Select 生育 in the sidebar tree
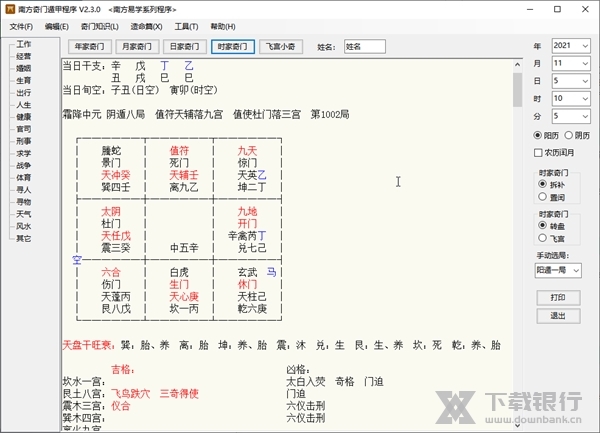The image size is (600, 433). (x=24, y=80)
